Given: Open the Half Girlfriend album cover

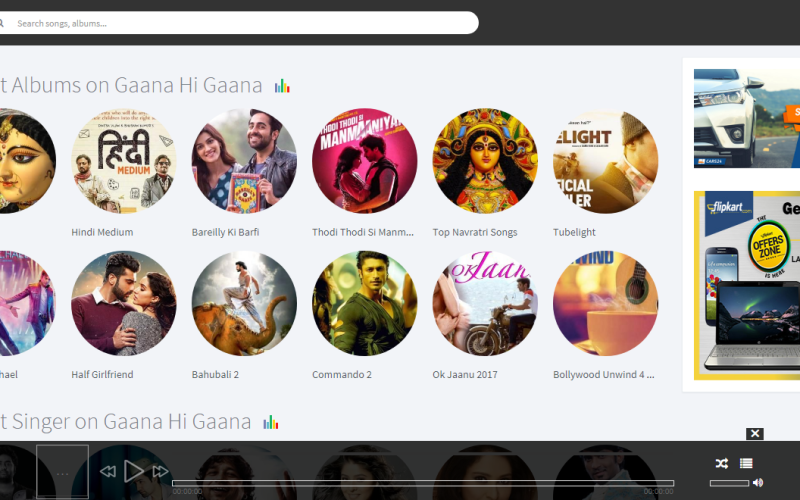Looking at the screenshot, I should pyautogui.click(x=124, y=303).
